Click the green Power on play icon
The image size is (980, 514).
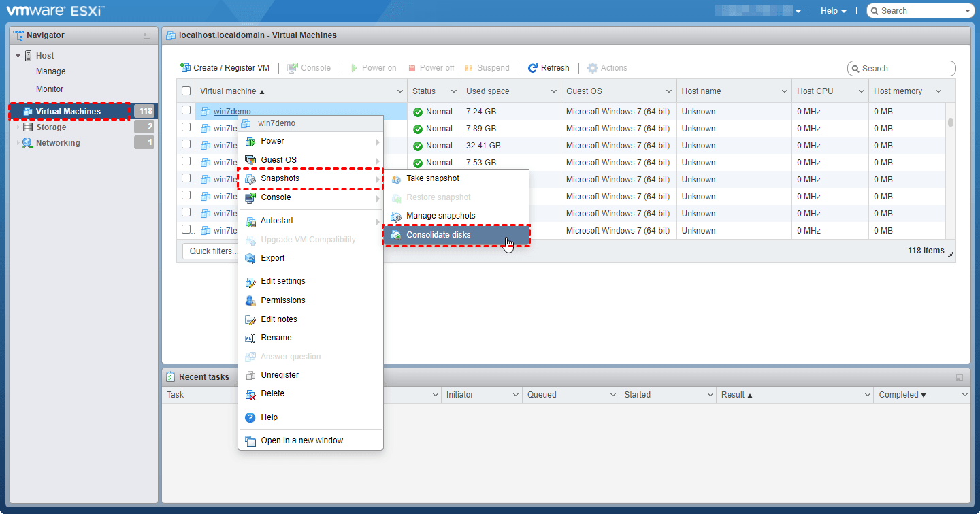(354, 68)
